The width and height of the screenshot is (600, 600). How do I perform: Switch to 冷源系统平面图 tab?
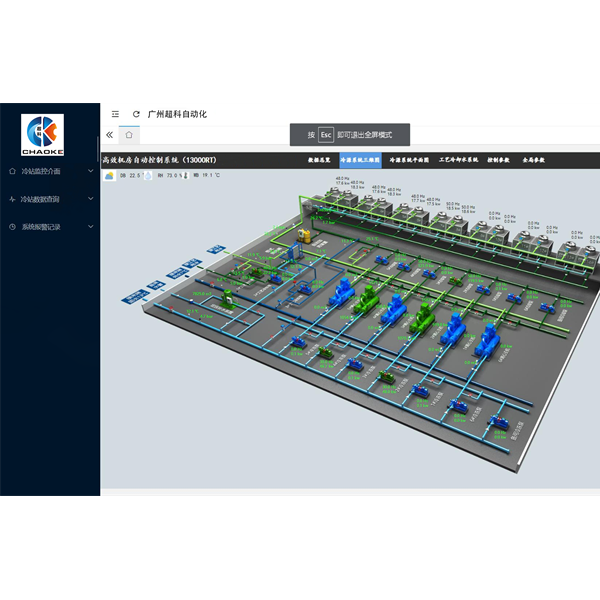[409, 160]
